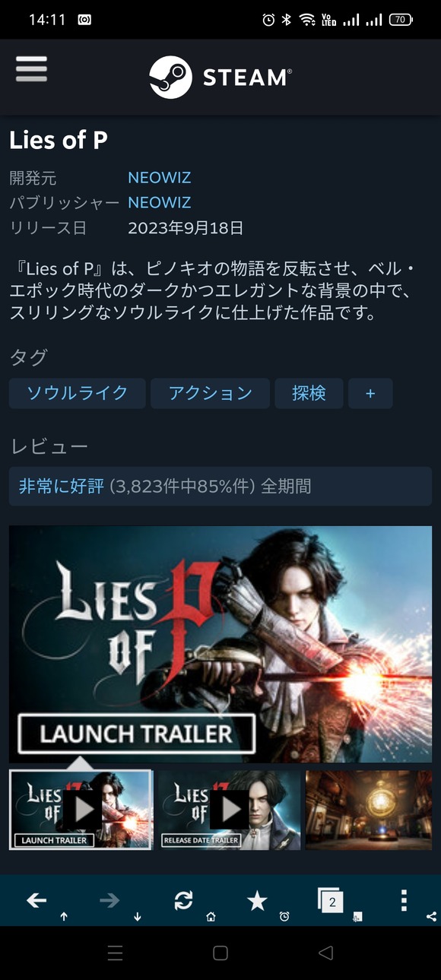Viewport: 441px width, 980px height.
Task: Select the アクション tag
Action: (x=210, y=393)
